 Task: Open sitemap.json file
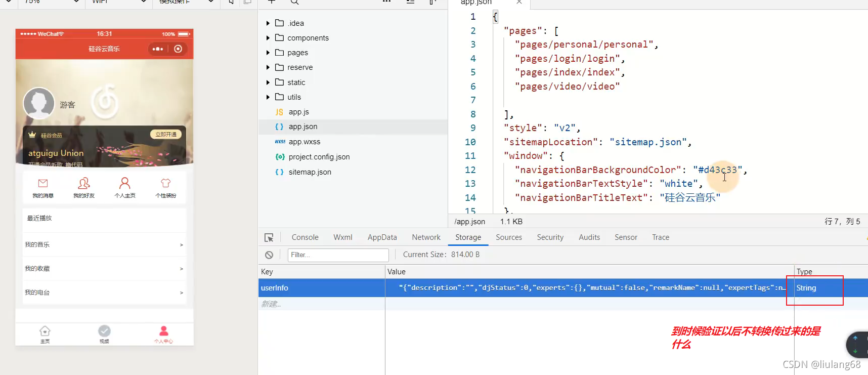pos(310,172)
